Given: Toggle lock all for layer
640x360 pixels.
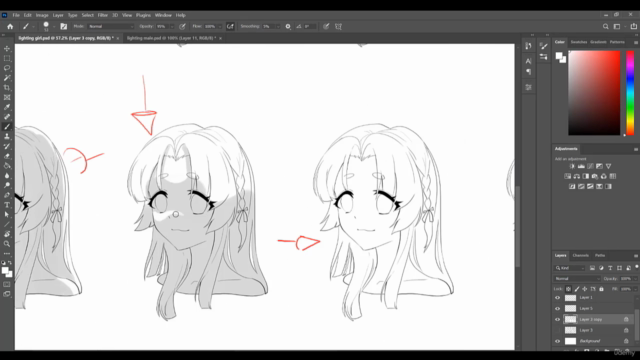Looking at the screenshot, I should [x=601, y=289].
